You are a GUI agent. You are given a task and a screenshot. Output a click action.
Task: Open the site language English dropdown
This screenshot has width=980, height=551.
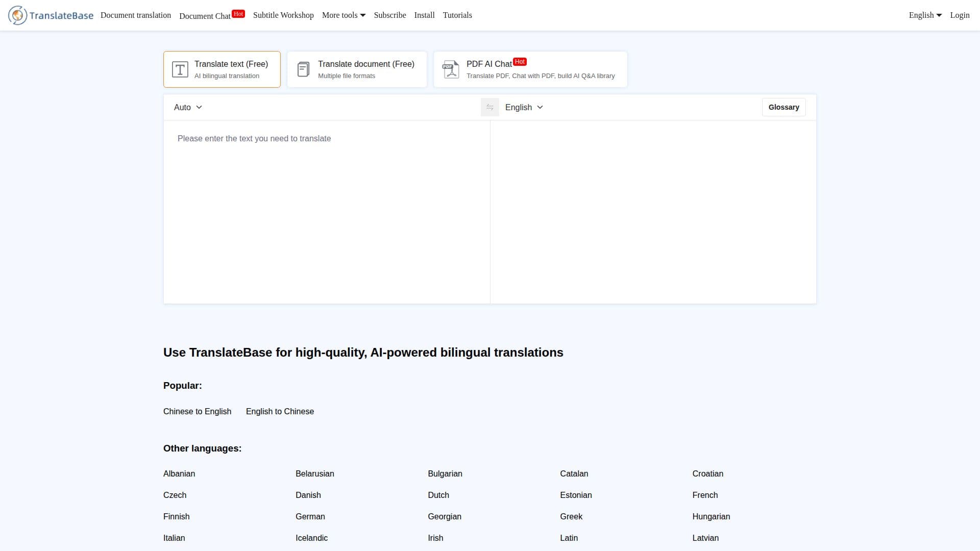[925, 15]
